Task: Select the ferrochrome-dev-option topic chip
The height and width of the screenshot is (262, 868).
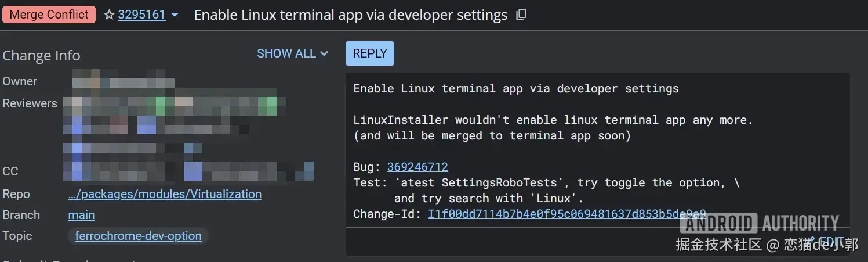Action: tap(138, 236)
